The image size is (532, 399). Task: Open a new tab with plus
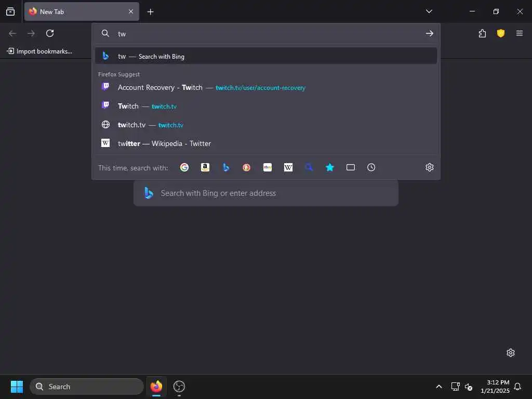(150, 12)
